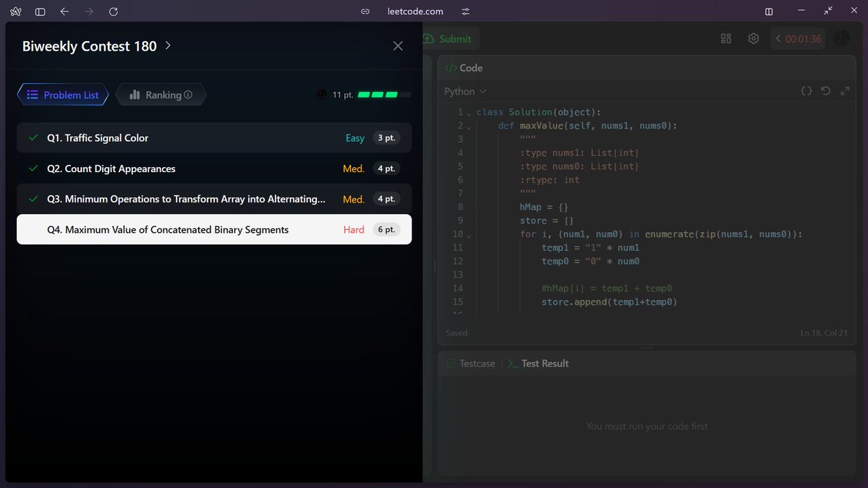Click the Saved status indicator
Screen dimensions: 868x488
pos(456,333)
